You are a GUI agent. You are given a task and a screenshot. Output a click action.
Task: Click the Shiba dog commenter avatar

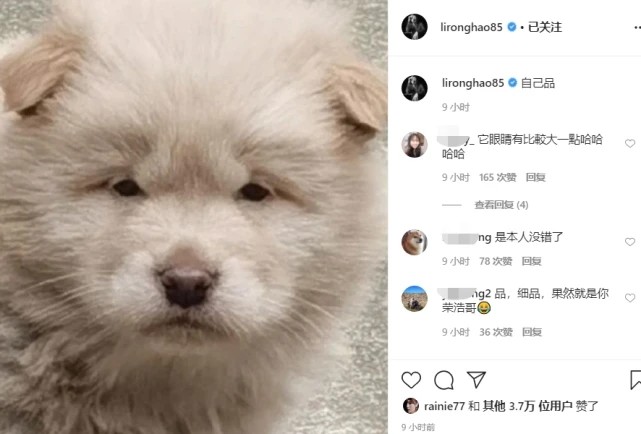[415, 242]
